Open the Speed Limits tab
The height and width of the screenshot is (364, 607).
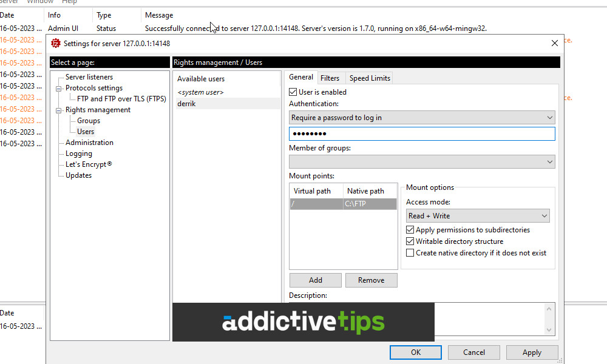click(369, 78)
